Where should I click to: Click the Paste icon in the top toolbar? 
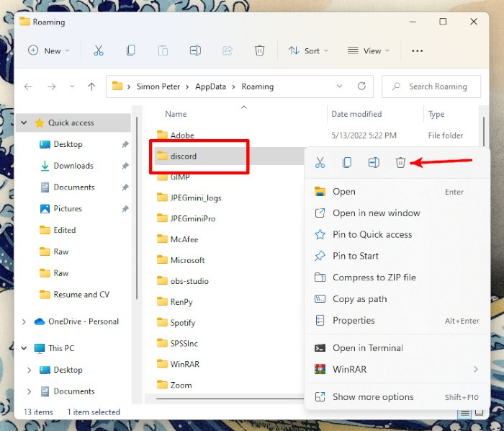[x=163, y=50]
